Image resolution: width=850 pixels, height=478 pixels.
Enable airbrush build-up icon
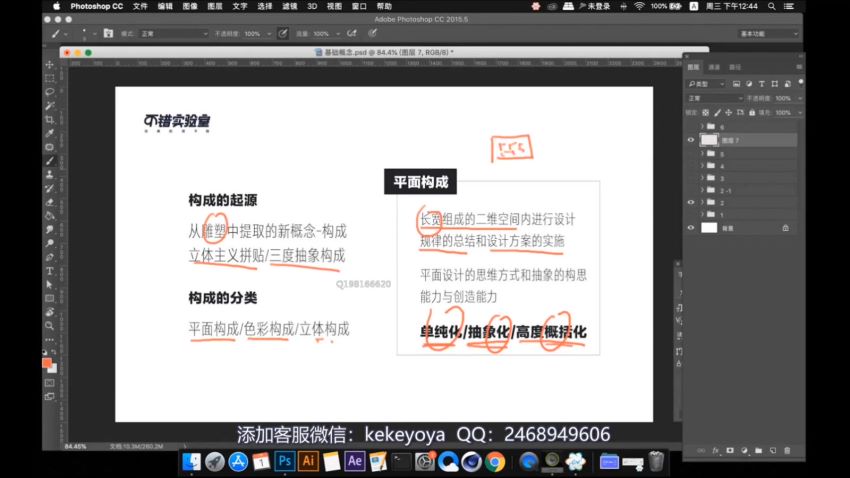click(x=352, y=34)
